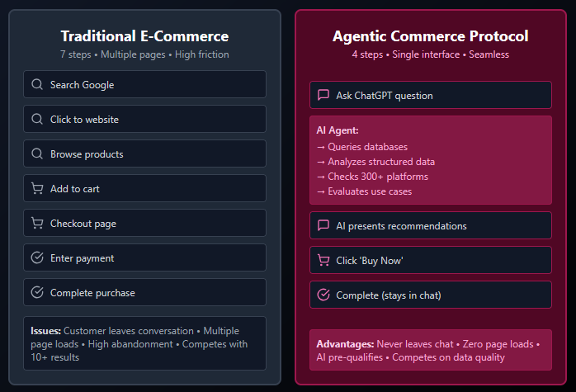Click the AI Agent details box
Screen dimensions: 576x392
coord(430,161)
